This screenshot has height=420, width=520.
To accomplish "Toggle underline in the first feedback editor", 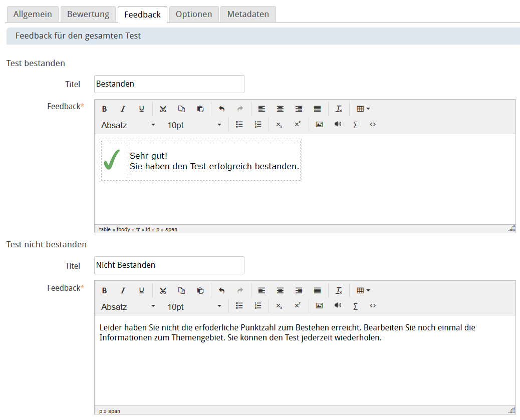I will 141,109.
